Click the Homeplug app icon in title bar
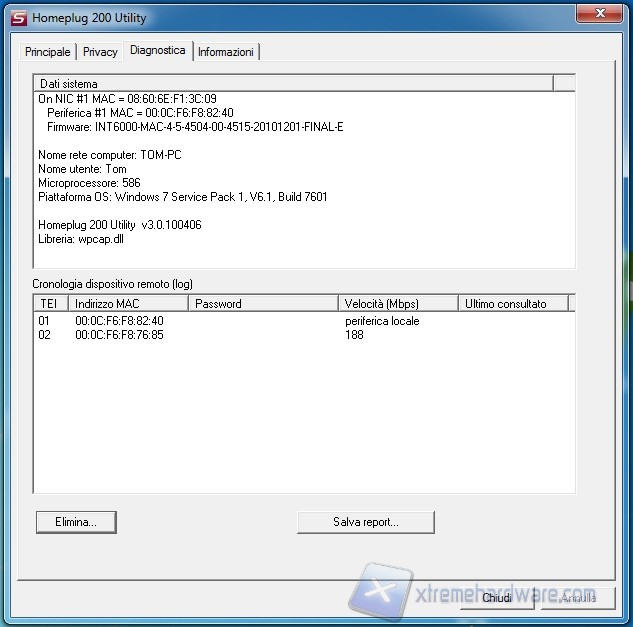The width and height of the screenshot is (633, 627). click(17, 17)
